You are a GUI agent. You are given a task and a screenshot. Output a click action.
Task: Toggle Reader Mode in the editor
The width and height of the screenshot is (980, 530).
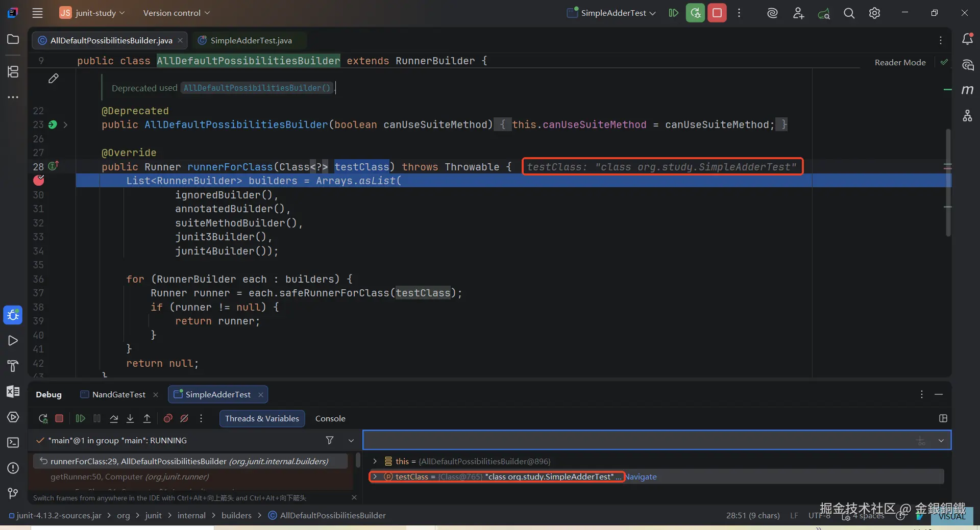pyautogui.click(x=900, y=62)
